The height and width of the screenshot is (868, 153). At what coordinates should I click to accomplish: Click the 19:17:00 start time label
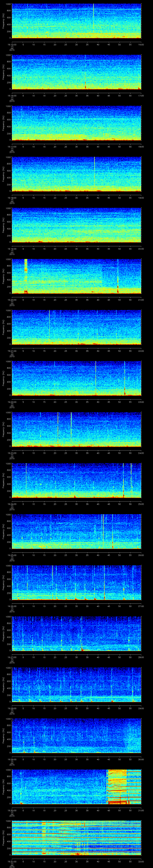tap(12, 147)
